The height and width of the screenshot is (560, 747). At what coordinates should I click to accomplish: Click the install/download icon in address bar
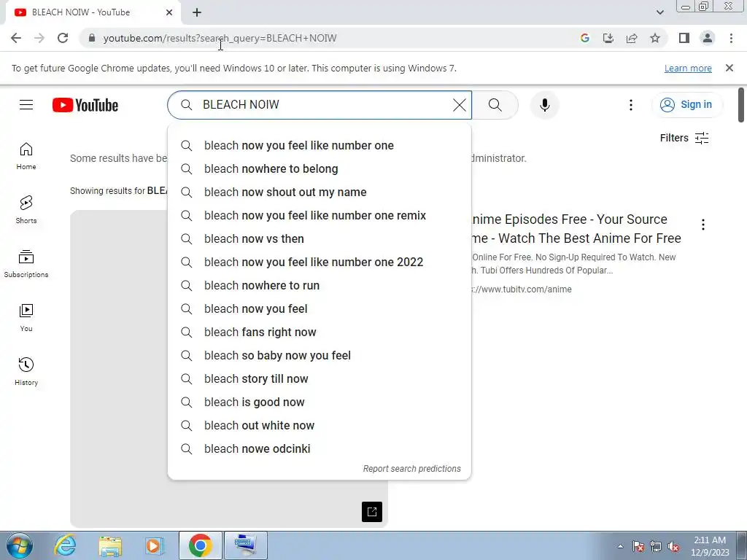[x=608, y=38]
